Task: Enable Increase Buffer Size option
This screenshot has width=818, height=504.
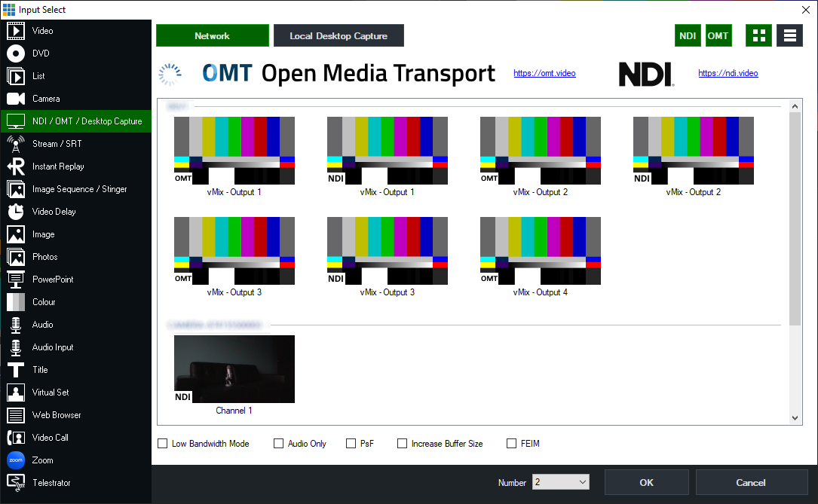Action: 403,444
